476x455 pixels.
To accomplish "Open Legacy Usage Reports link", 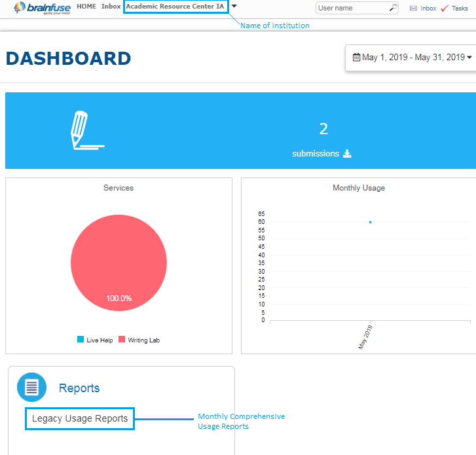I will (x=80, y=418).
